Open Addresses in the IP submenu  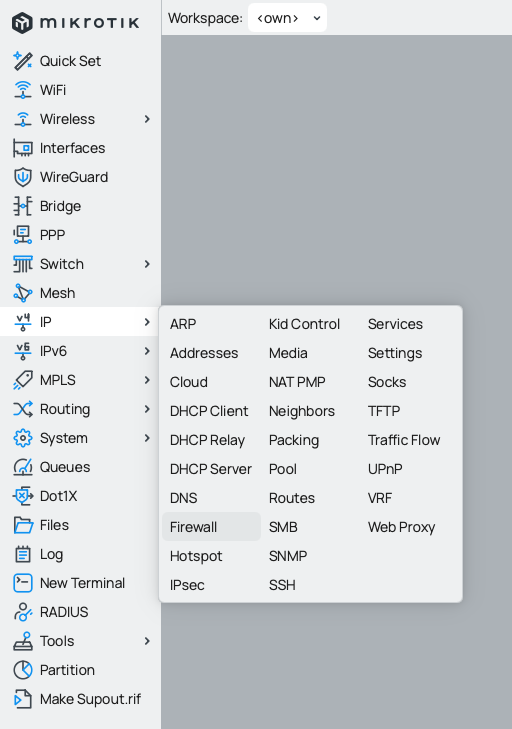[x=204, y=353]
